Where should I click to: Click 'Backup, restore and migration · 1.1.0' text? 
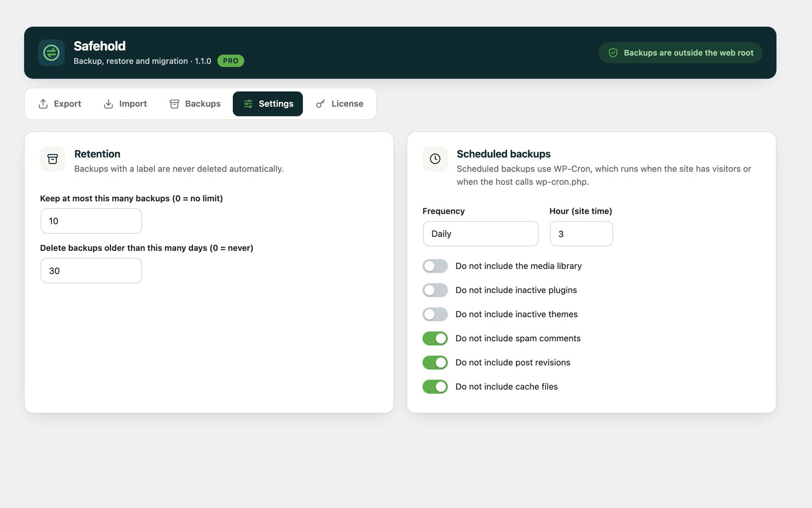(x=142, y=61)
